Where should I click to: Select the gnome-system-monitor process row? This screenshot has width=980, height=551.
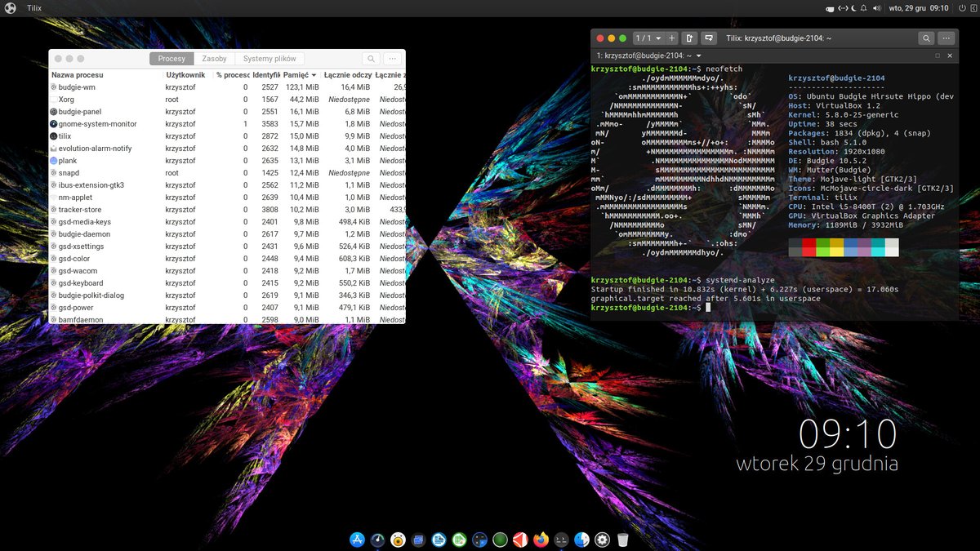227,124
